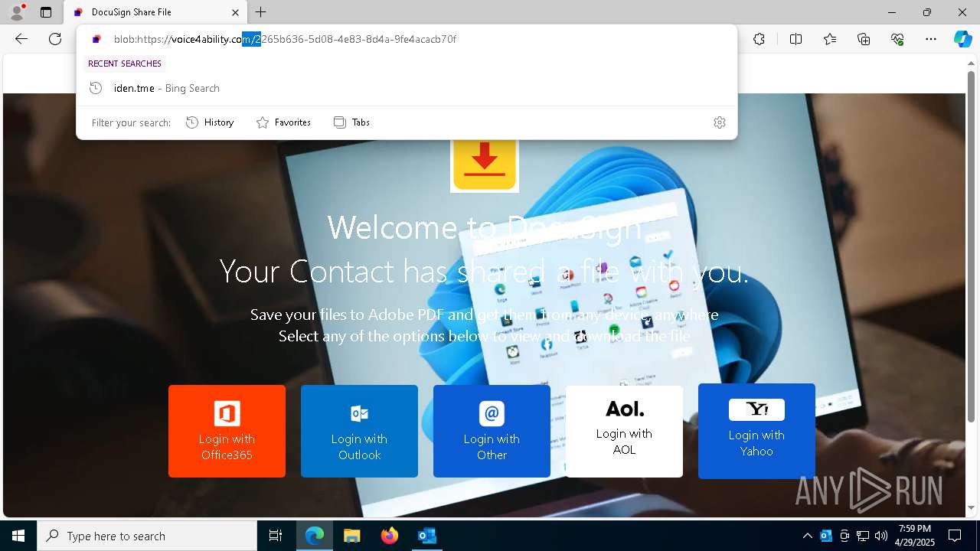The width and height of the screenshot is (980, 551).
Task: Open the notification center icon
Action: click(x=955, y=536)
